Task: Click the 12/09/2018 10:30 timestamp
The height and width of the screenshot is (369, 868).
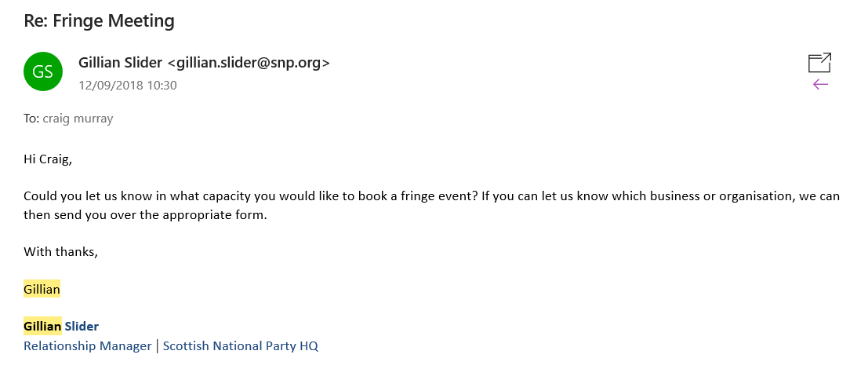Action: pos(128,86)
